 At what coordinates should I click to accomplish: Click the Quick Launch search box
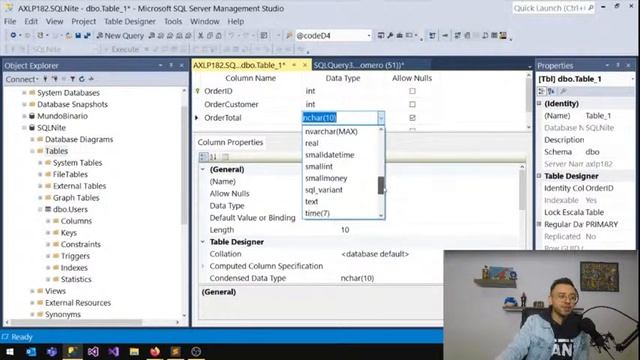pos(553,8)
